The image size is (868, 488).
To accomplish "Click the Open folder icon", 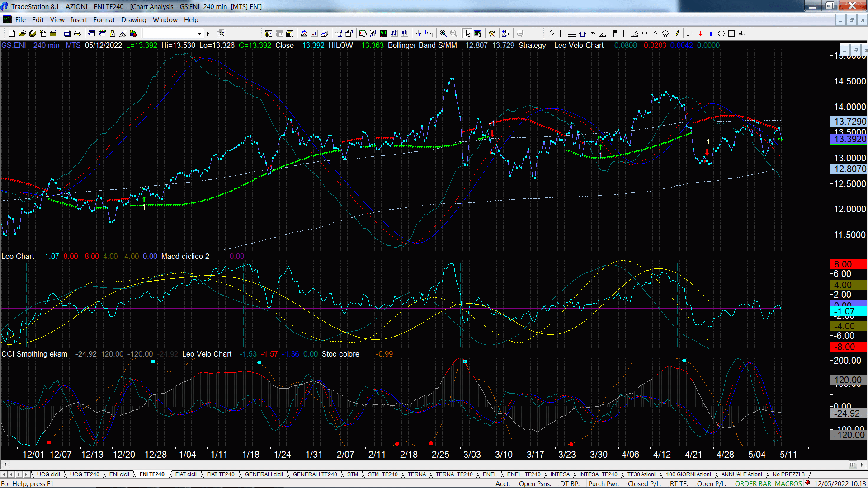I will click(22, 33).
